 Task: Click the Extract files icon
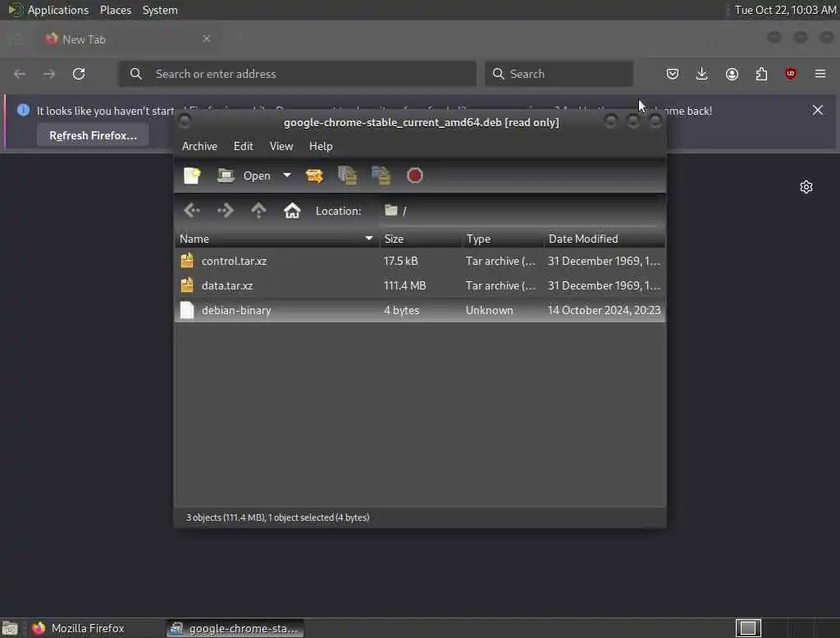(314, 175)
